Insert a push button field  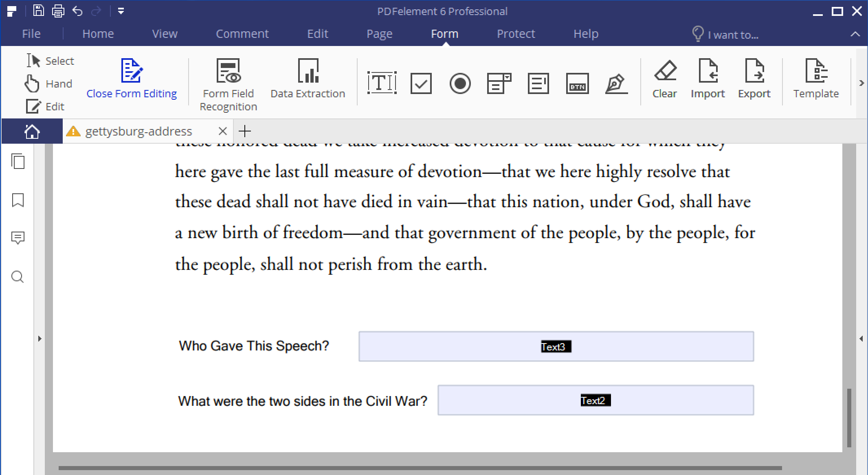[577, 83]
